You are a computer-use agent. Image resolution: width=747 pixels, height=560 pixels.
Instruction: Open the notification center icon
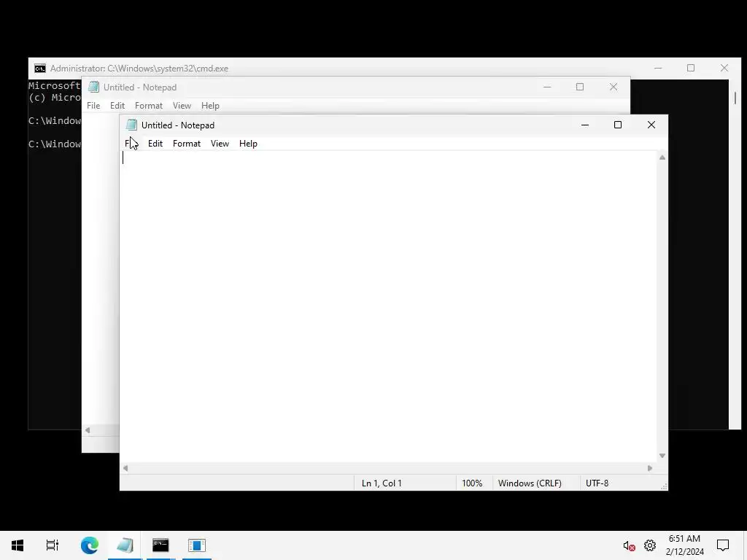pyautogui.click(x=723, y=545)
